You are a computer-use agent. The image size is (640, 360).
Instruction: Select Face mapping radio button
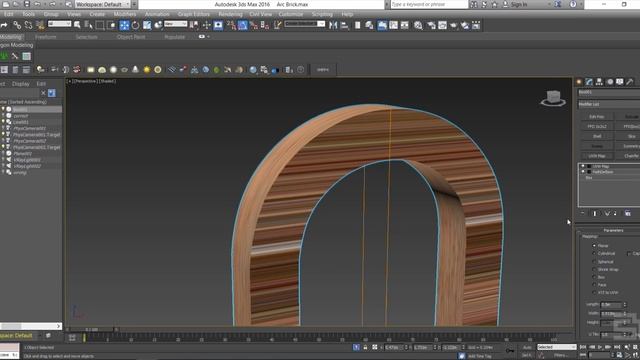(594, 285)
